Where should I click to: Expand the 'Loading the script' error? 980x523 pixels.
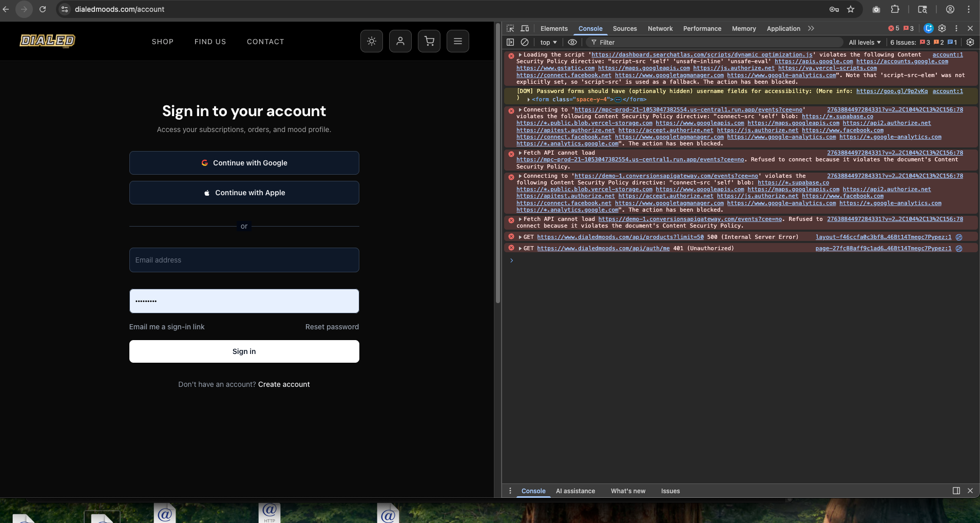(520, 54)
